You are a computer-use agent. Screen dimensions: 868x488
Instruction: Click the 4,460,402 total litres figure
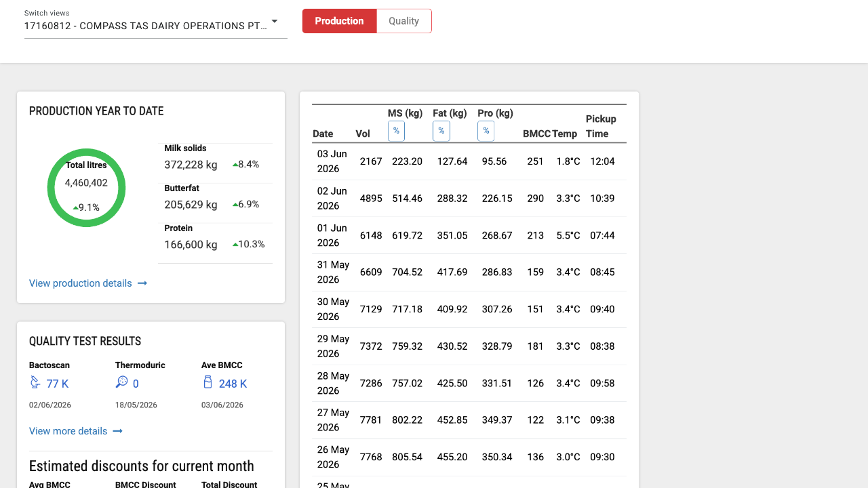(86, 183)
